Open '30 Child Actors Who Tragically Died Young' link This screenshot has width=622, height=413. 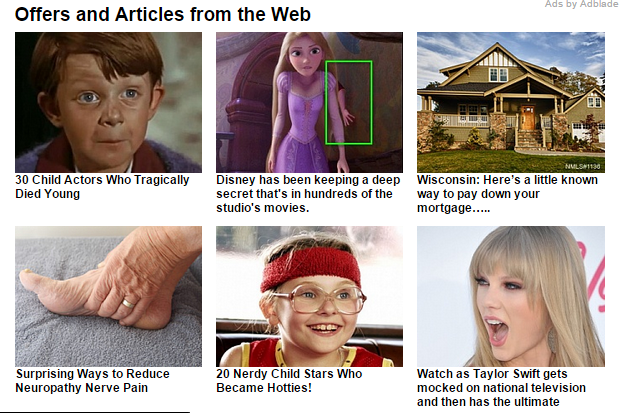pos(102,186)
